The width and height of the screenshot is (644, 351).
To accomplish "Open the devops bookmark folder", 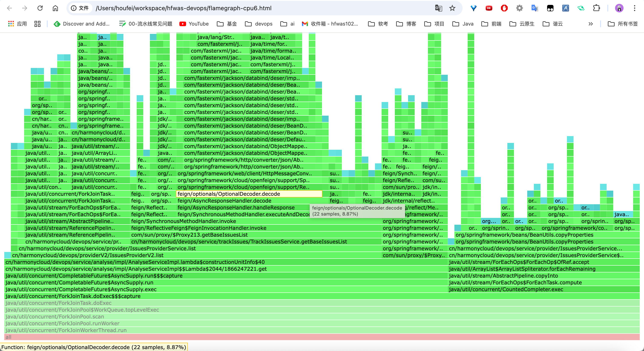I will pyautogui.click(x=259, y=24).
